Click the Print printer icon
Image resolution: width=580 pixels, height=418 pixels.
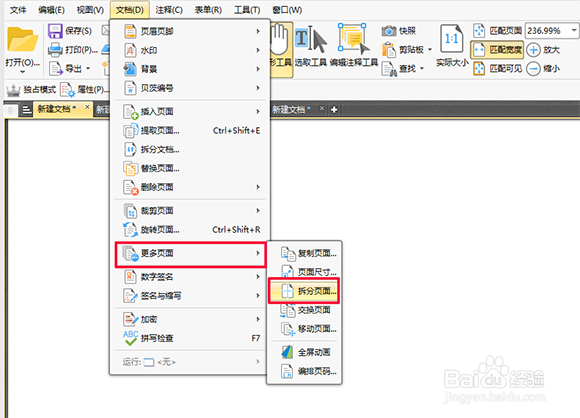[55, 50]
